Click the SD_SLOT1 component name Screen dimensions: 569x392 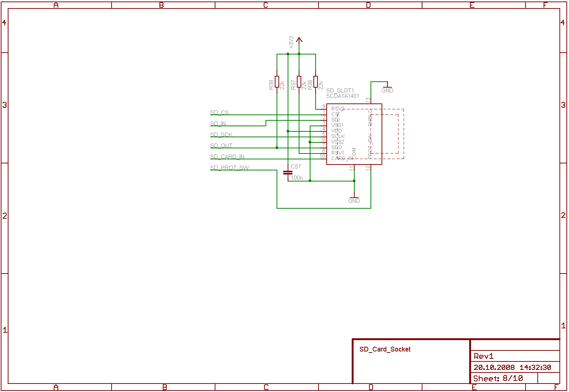click(340, 91)
